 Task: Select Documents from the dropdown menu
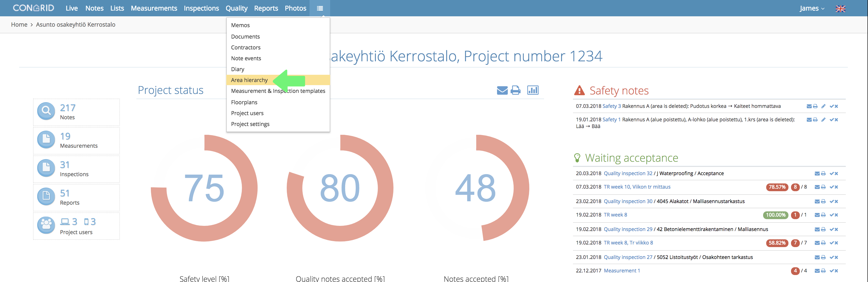[278, 36]
